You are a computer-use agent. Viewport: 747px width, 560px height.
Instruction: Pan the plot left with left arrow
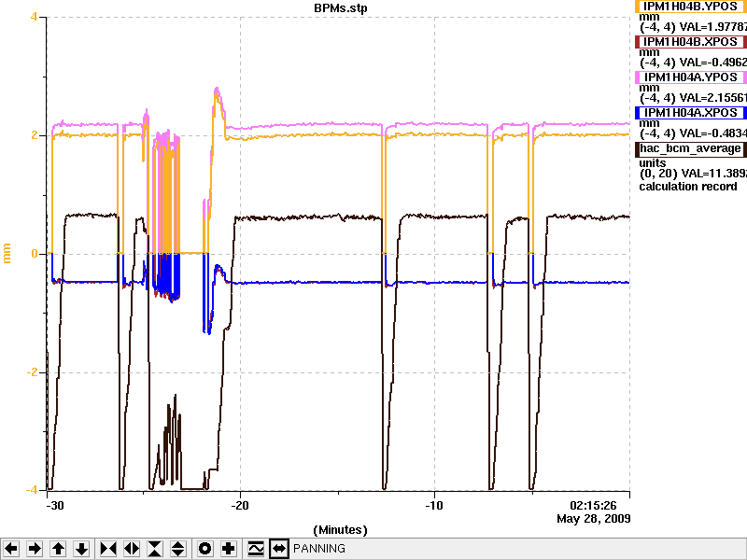click(10, 549)
